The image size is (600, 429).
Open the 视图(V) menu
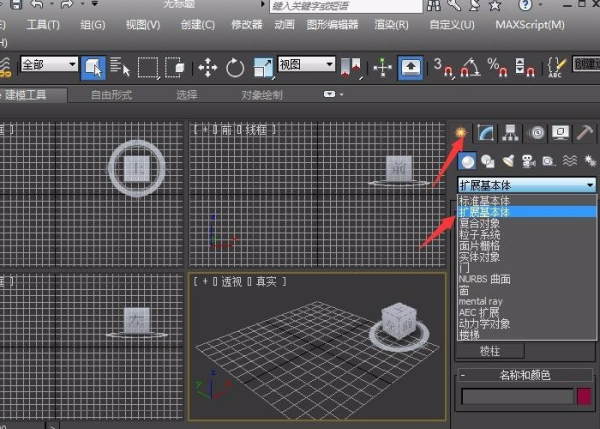click(143, 25)
